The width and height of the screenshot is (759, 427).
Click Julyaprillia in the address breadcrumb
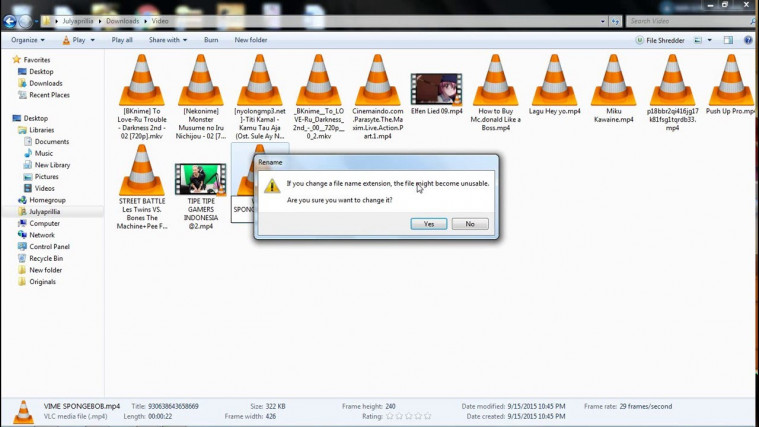click(77, 21)
